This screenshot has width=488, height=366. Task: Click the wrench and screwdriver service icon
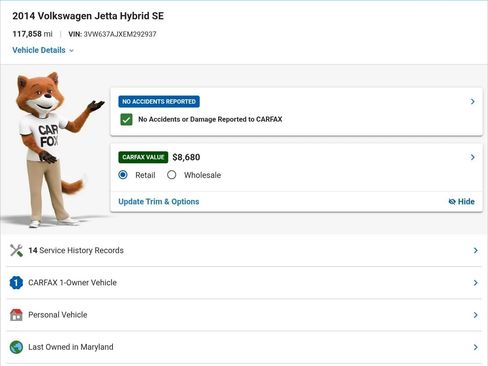click(16, 250)
